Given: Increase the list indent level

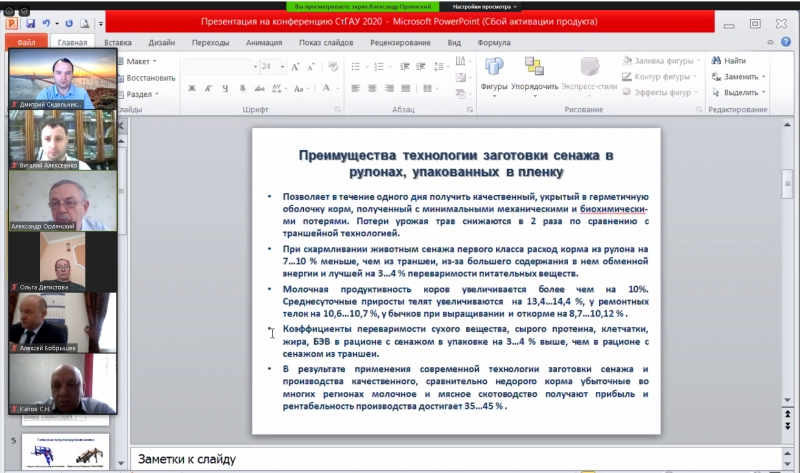Looking at the screenshot, I should [421, 67].
